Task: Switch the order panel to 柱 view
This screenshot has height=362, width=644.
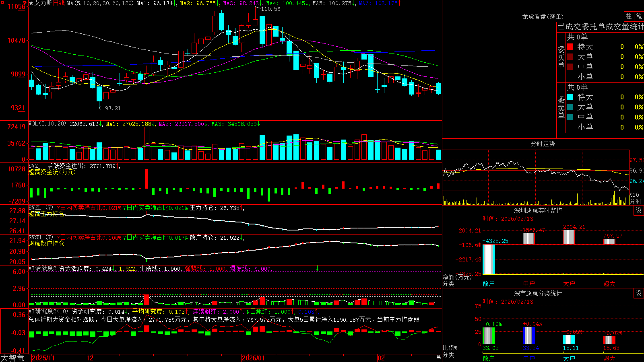Action: click(x=629, y=16)
